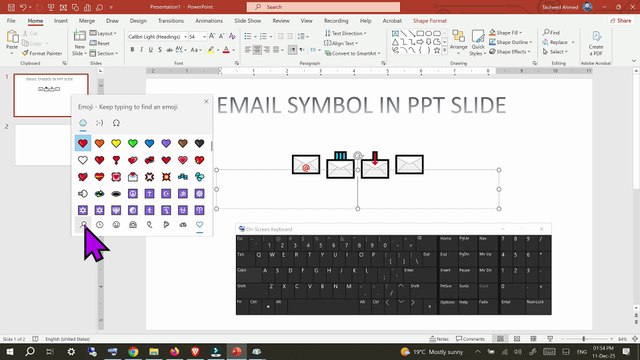Screen dimensions: 640x360
Task: Open the Comments pane from the status bar
Action: [x=470, y=339]
